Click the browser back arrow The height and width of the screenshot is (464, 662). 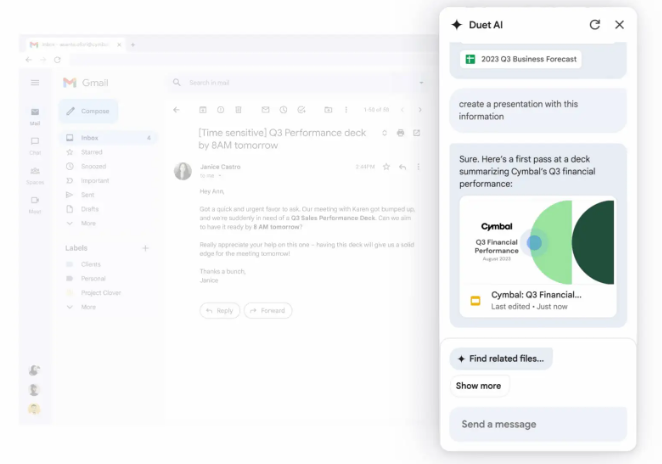tap(29, 60)
